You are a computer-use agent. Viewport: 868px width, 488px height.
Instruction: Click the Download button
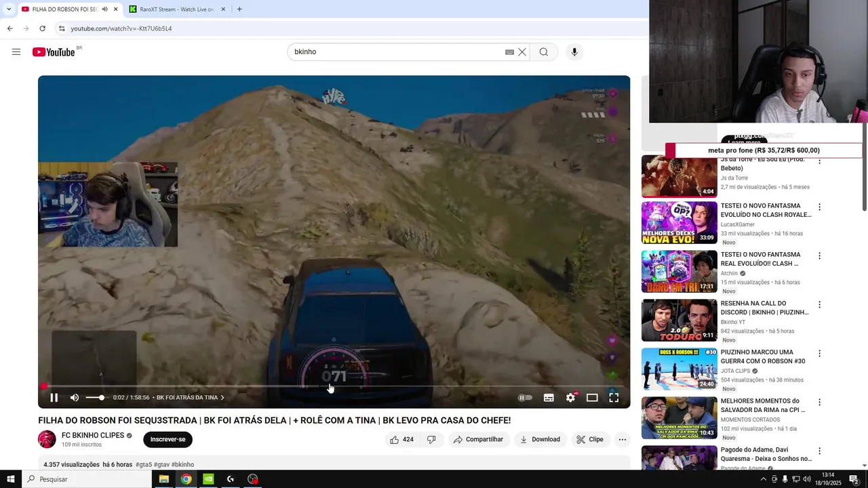pyautogui.click(x=540, y=439)
